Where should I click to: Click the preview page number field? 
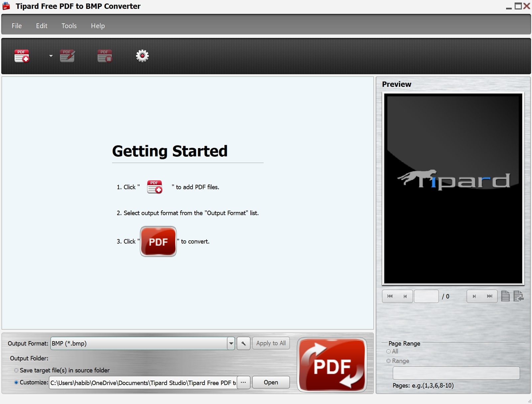[x=426, y=296]
